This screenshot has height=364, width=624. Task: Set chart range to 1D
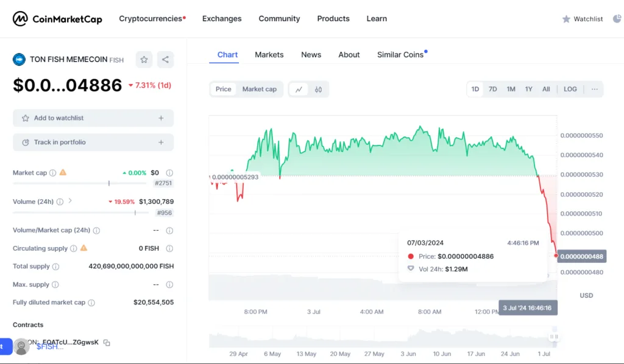click(x=475, y=89)
